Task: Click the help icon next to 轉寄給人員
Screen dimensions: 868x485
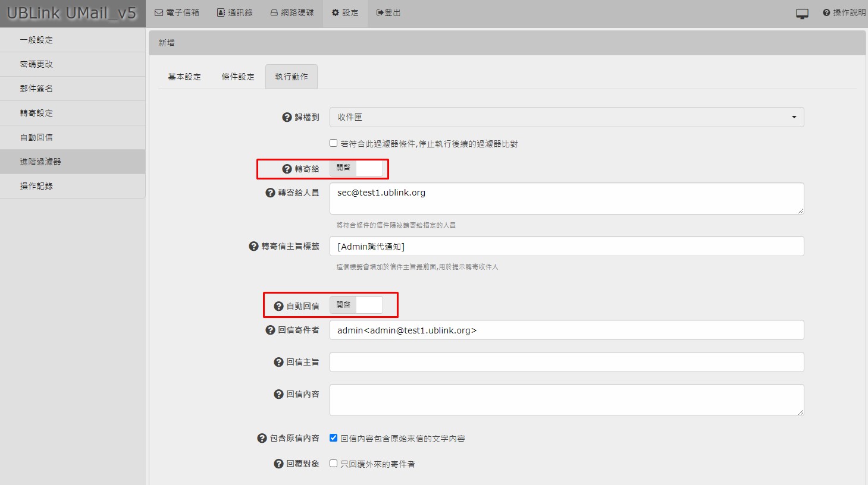Action: (x=270, y=193)
